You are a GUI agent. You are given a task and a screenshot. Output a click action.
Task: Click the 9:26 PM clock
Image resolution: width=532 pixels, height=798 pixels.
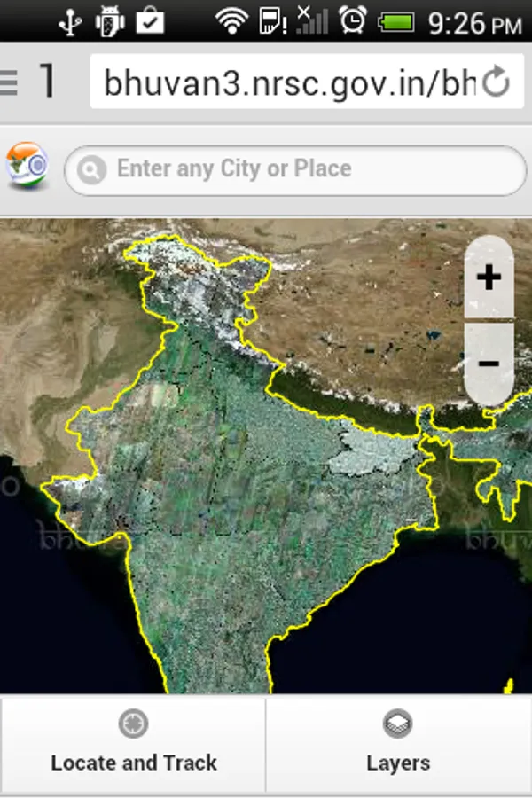(x=475, y=23)
